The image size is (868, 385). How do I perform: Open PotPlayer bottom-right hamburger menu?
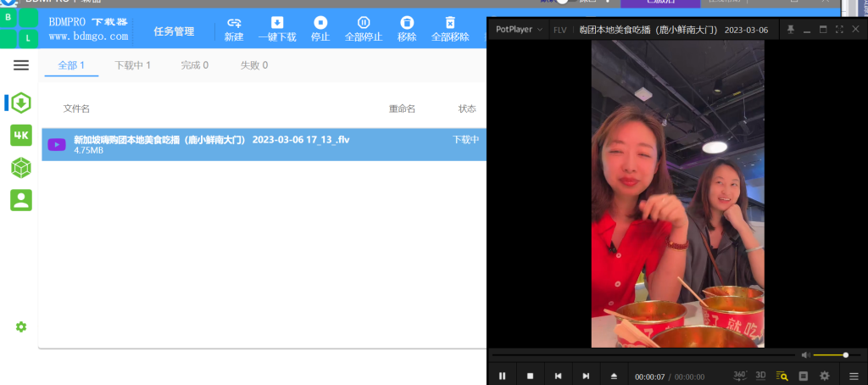(x=854, y=377)
